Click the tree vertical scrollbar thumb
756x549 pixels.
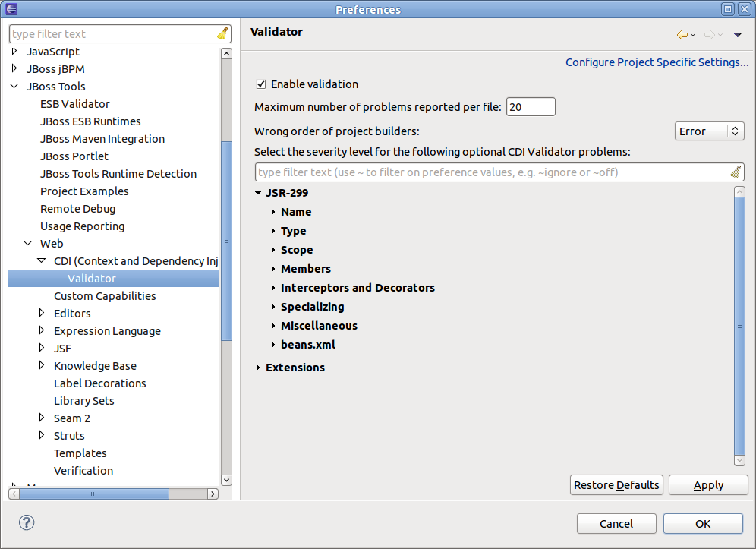(x=226, y=241)
